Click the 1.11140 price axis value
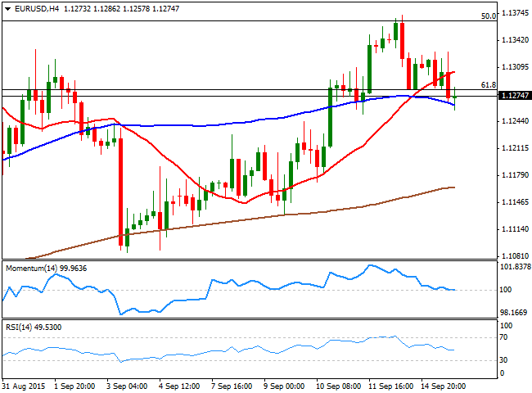The image size is (532, 393). point(515,229)
